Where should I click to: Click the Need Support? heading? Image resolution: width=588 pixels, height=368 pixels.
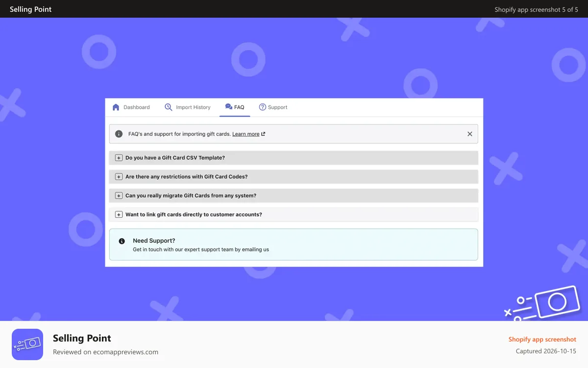click(x=154, y=240)
